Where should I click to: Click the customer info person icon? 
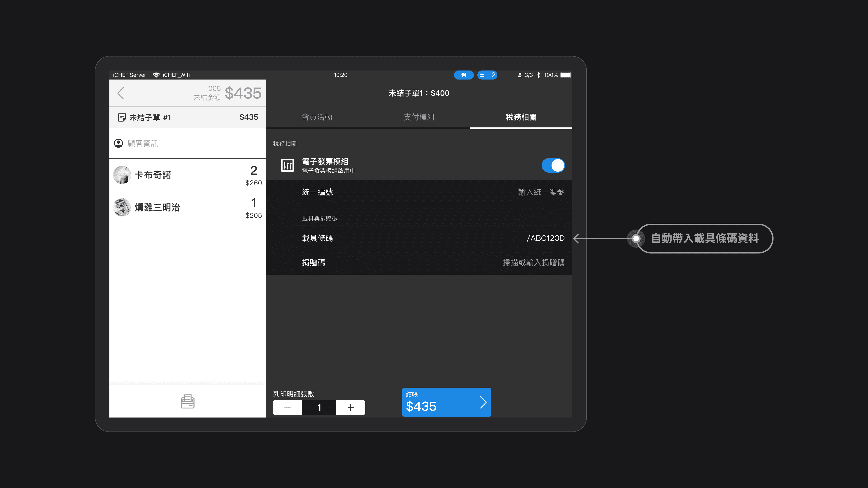click(118, 143)
